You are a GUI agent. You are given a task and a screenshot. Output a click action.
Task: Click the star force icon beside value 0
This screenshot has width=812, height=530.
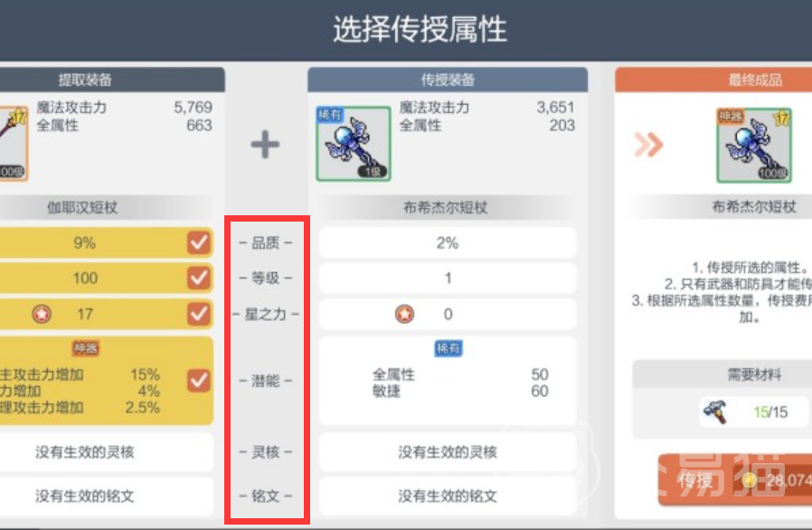[404, 314]
